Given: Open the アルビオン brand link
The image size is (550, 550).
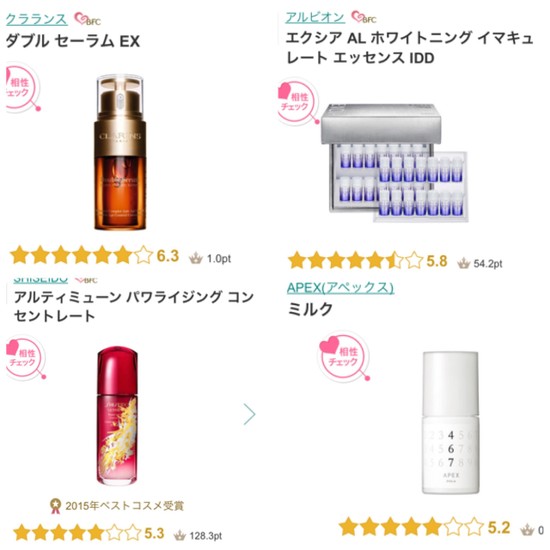Looking at the screenshot, I should coord(315,17).
